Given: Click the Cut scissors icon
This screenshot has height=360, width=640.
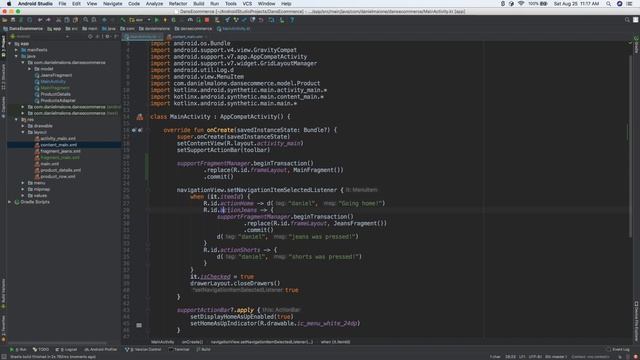Looking at the screenshot, I should [x=59, y=20].
